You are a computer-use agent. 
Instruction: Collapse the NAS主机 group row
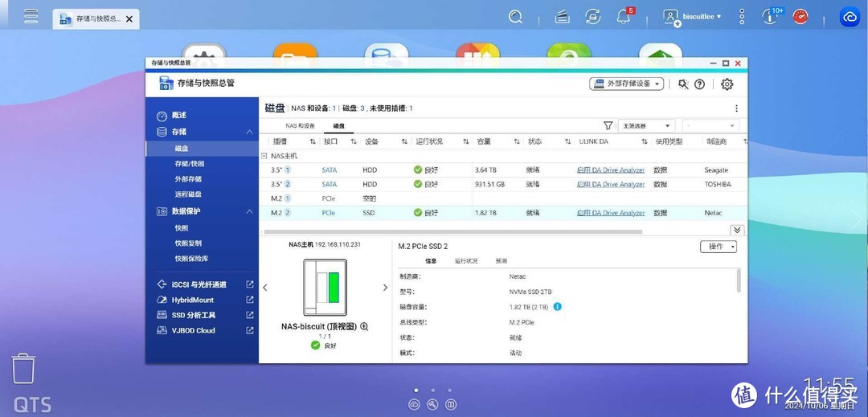(x=264, y=156)
